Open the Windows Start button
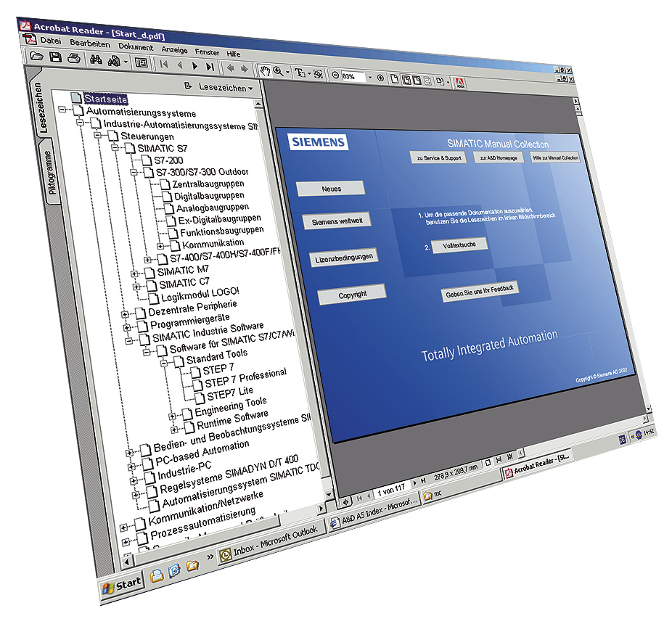Viewport: 672px width, 624px height. [123, 586]
